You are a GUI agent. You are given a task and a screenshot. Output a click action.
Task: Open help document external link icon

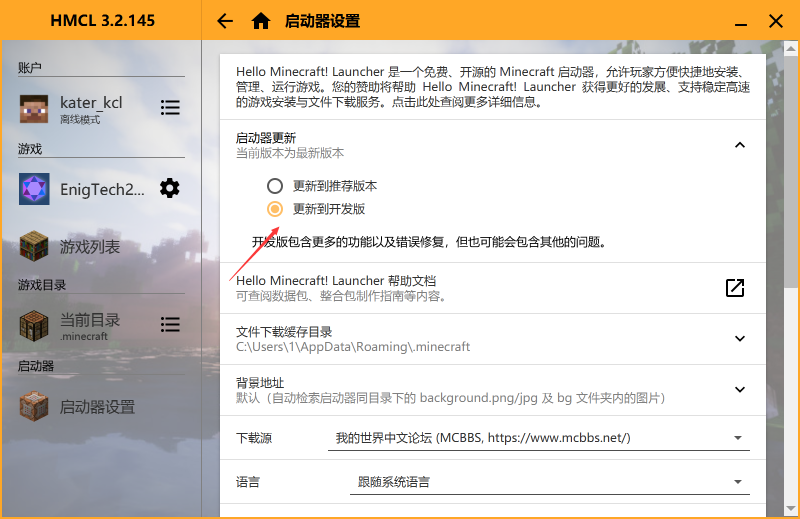735,288
